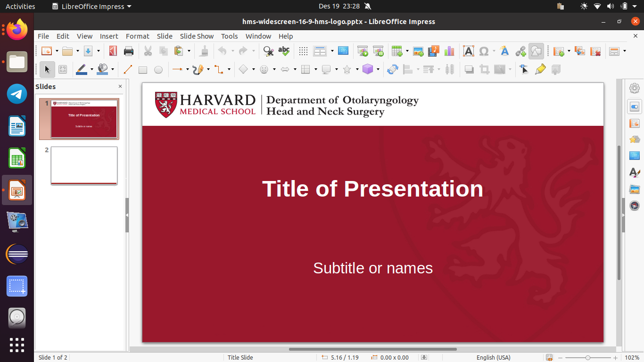Select slide 2 thumbnail

pyautogui.click(x=84, y=165)
